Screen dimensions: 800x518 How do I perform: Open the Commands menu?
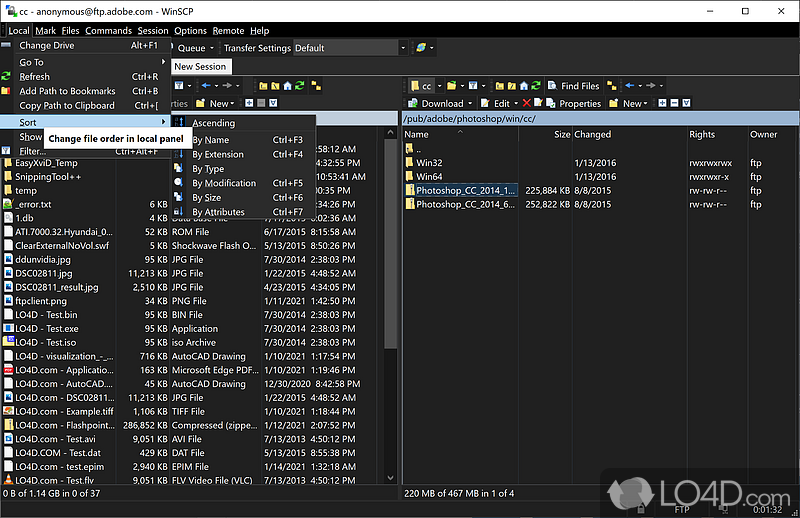click(x=108, y=31)
